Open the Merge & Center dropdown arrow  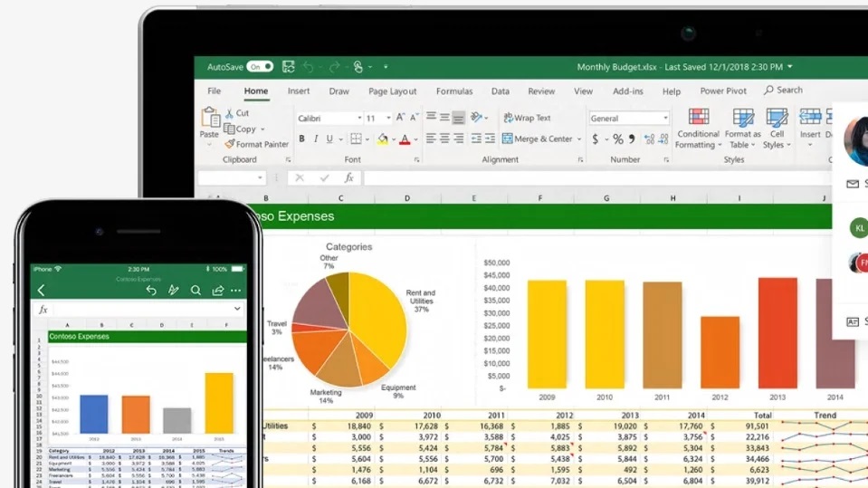point(579,139)
